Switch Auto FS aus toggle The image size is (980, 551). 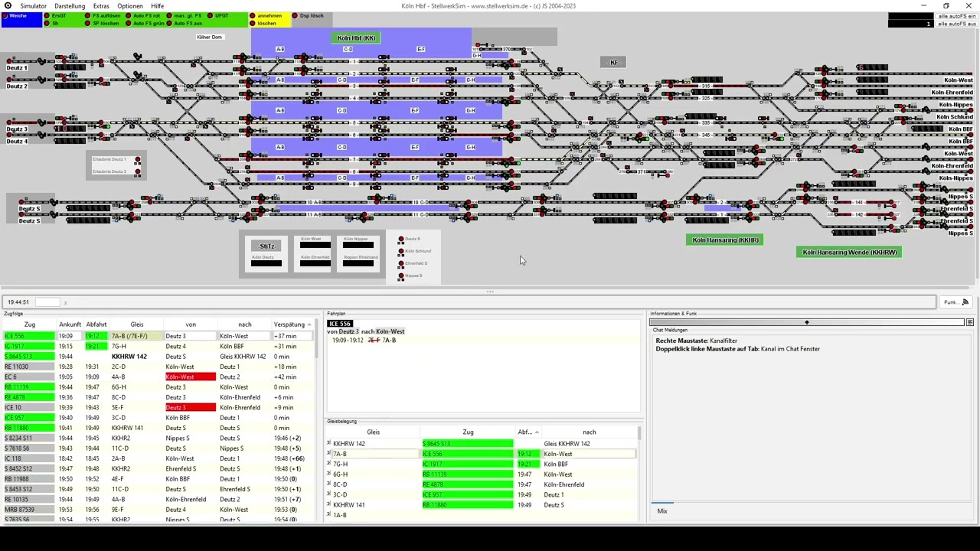point(170,24)
